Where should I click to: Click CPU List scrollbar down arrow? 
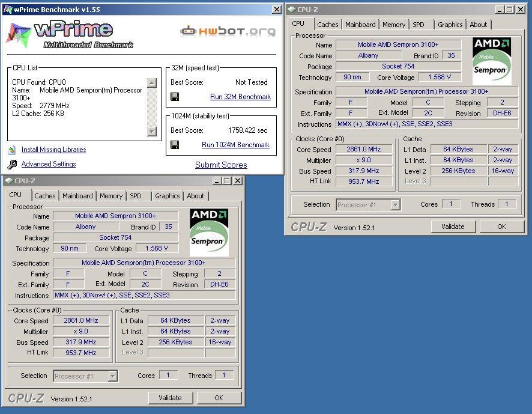coord(152,131)
